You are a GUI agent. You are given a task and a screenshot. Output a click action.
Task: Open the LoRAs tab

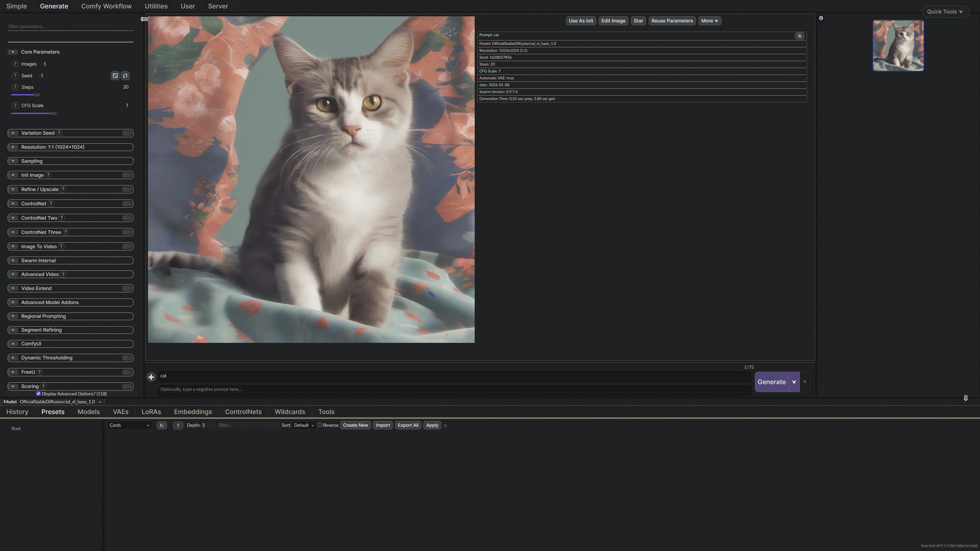(151, 412)
